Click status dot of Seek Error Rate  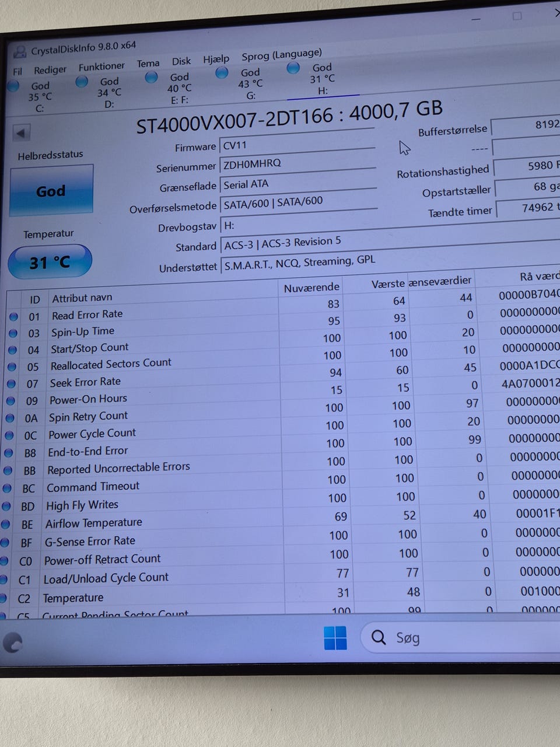11,384
